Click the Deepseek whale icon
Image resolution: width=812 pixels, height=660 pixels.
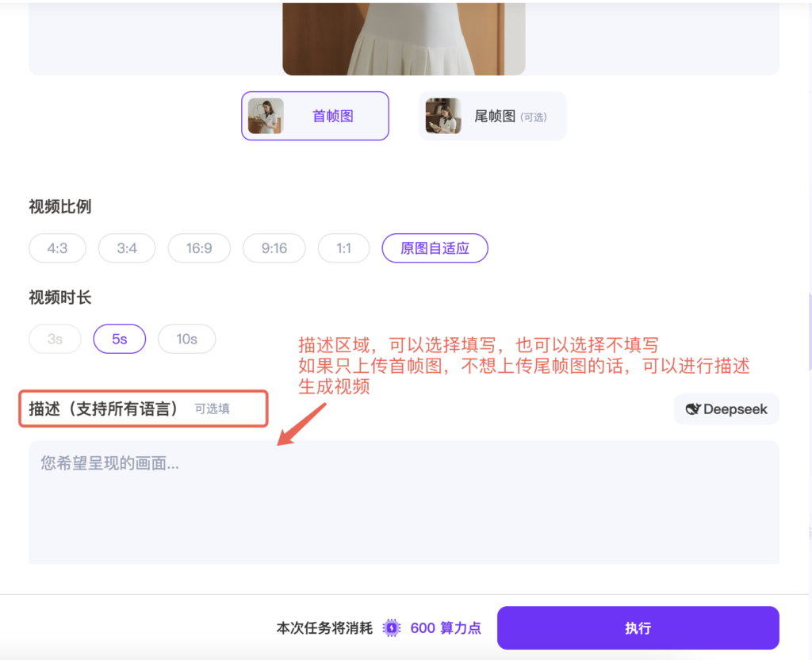[693, 409]
